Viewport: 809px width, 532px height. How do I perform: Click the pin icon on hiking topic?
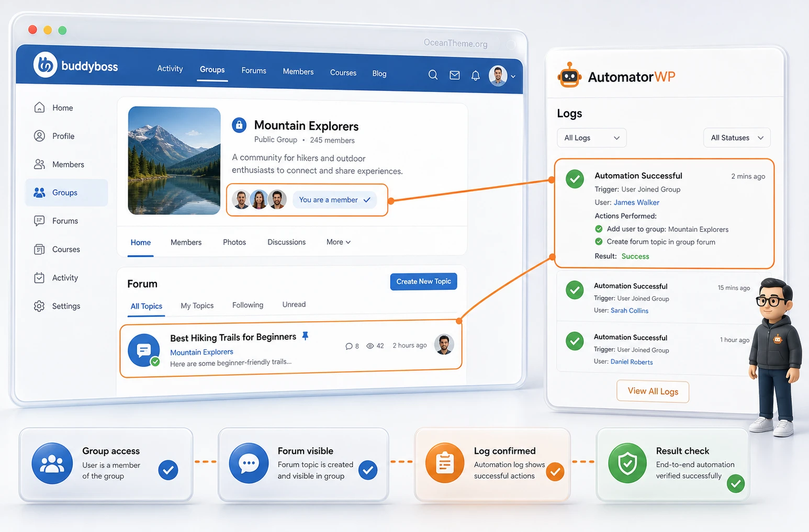coord(305,336)
